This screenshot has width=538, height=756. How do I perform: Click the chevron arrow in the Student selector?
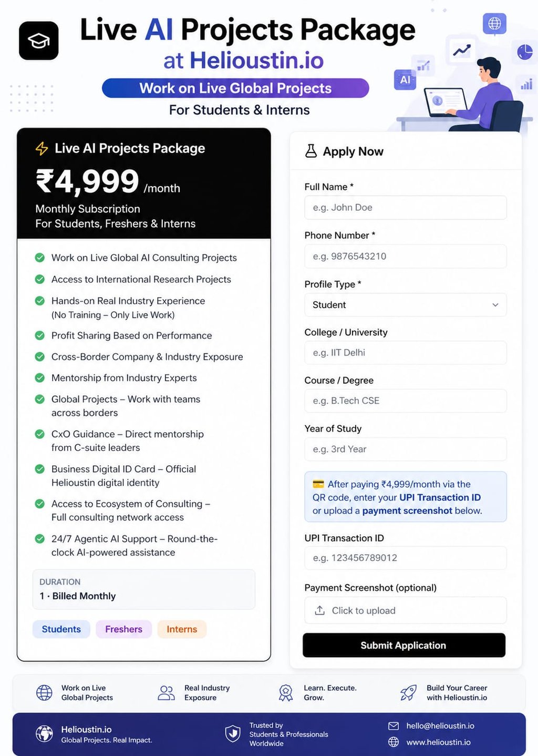(x=495, y=305)
